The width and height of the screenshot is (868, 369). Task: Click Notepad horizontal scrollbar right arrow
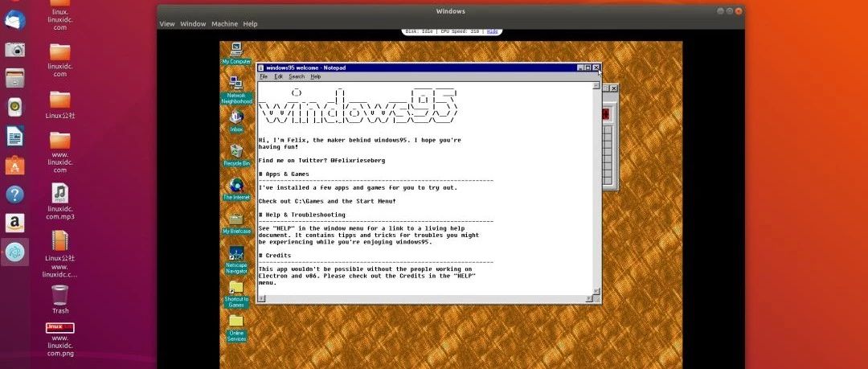click(x=589, y=298)
